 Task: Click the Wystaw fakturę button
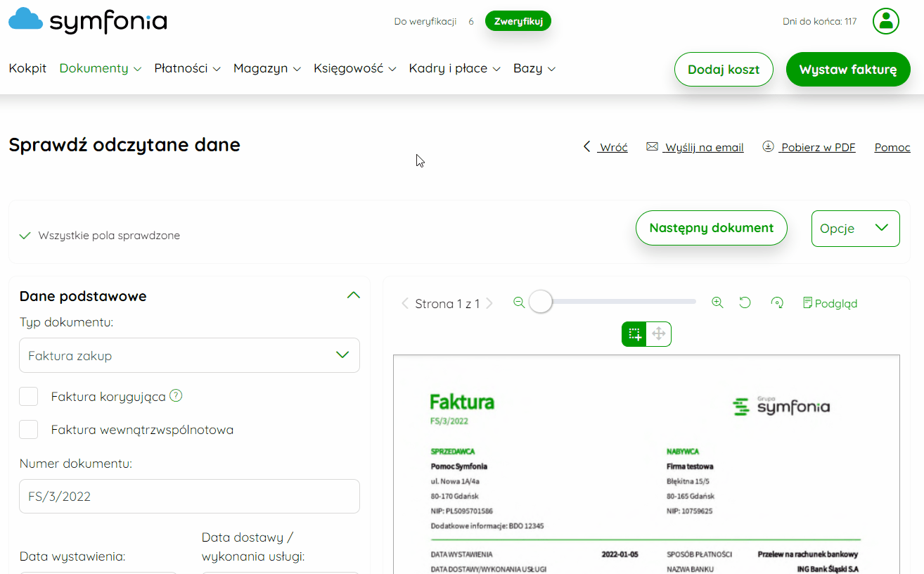[848, 70]
